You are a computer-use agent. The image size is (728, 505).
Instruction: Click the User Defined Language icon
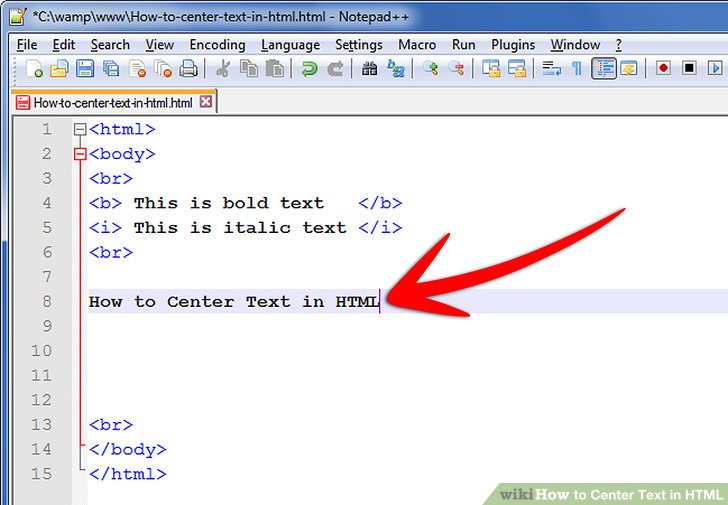[x=629, y=69]
